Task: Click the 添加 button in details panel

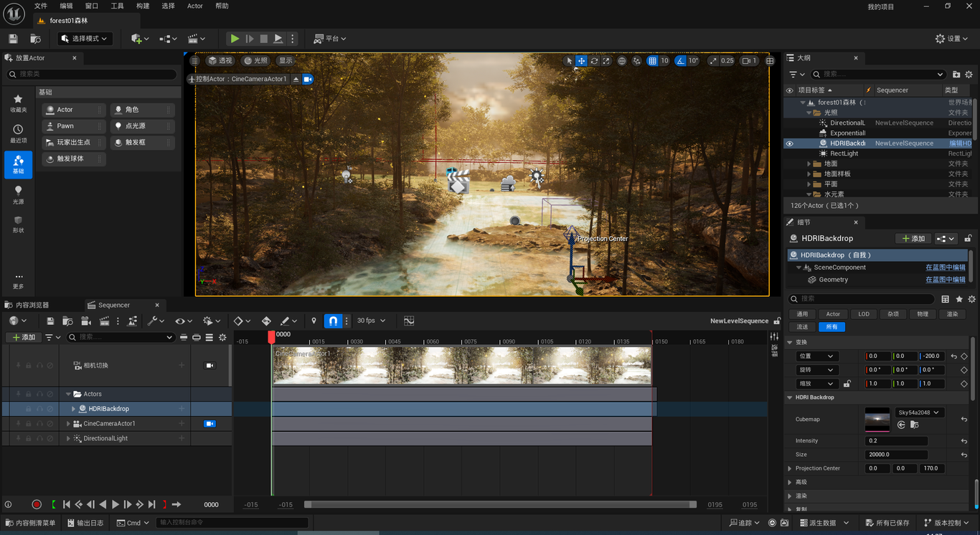Action: (x=913, y=238)
